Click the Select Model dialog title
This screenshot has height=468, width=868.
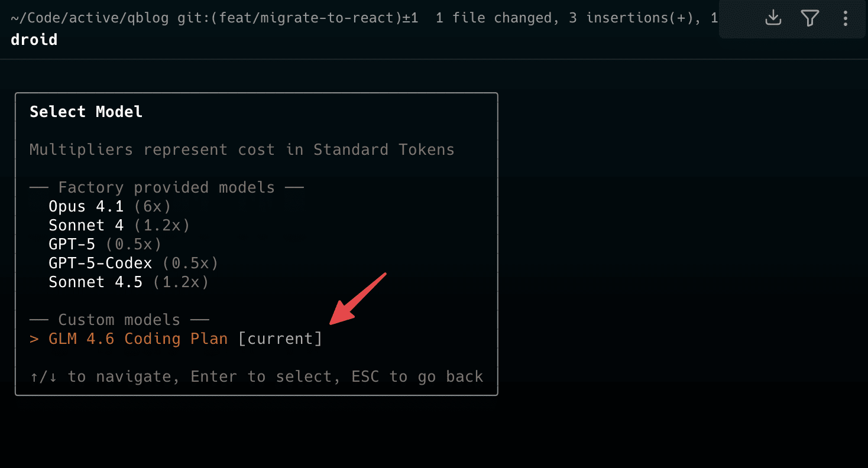click(x=86, y=112)
